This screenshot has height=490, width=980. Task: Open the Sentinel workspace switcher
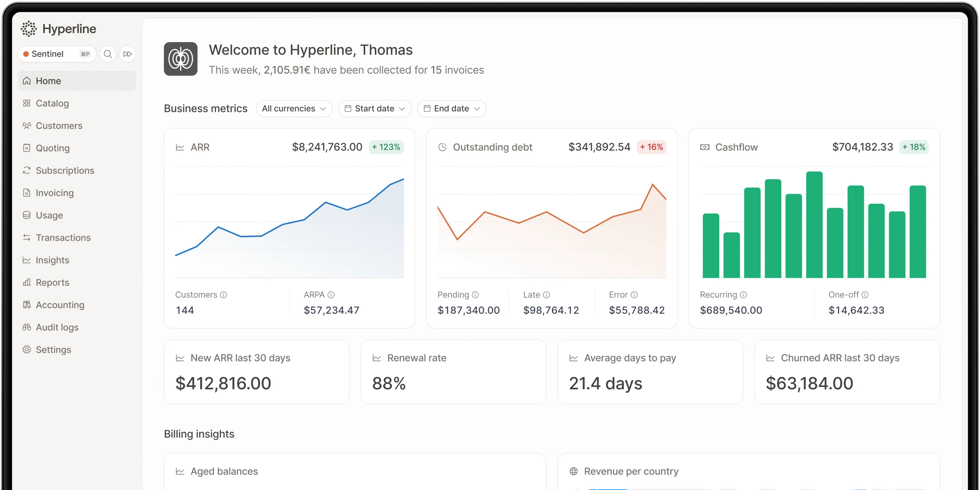pyautogui.click(x=57, y=54)
